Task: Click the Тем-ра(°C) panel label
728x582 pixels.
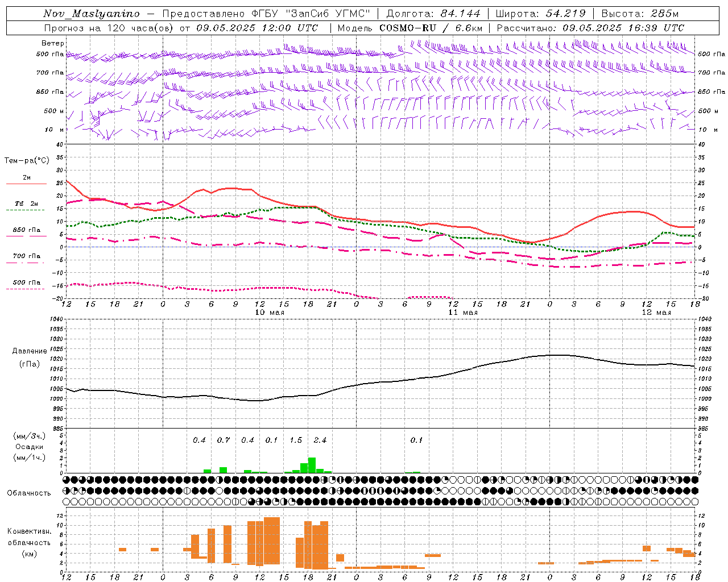Action: (27, 161)
